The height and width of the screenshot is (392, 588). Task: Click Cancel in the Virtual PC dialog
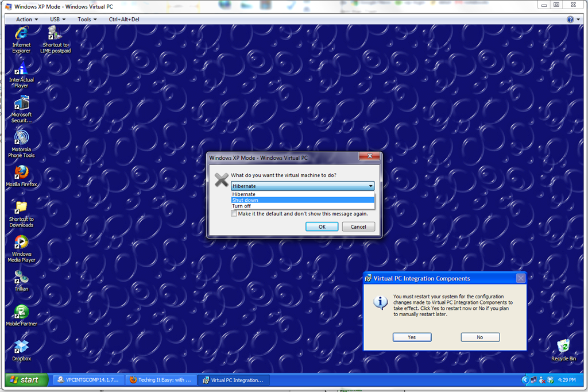point(358,227)
